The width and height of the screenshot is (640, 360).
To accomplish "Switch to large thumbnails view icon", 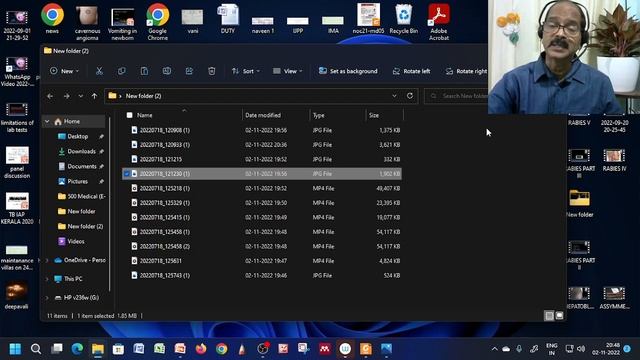I will 559,316.
